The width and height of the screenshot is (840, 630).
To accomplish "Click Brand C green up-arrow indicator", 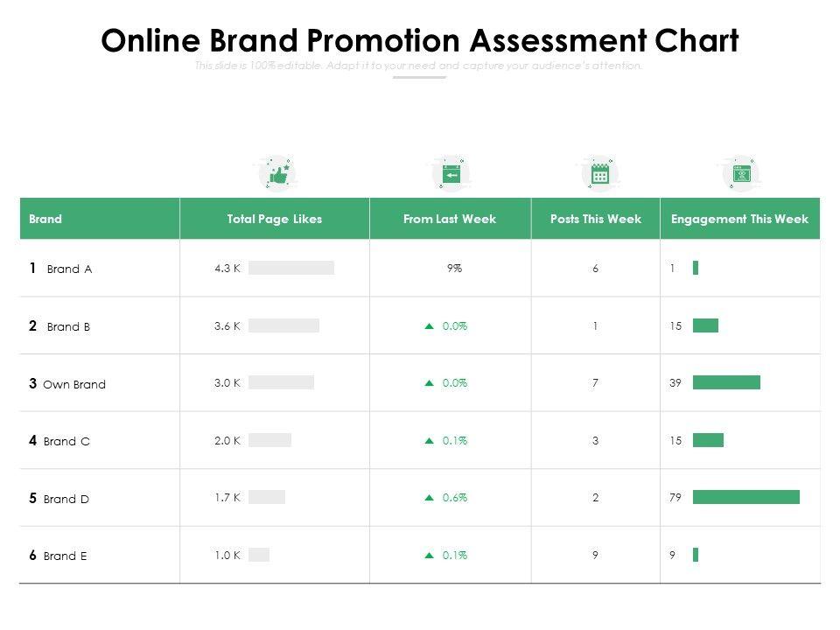I will [429, 441].
